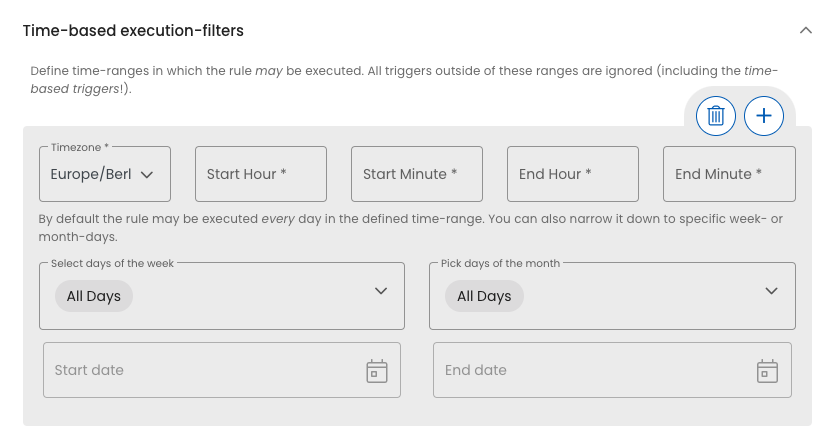Click the Timezone dropdown arrow

(147, 175)
